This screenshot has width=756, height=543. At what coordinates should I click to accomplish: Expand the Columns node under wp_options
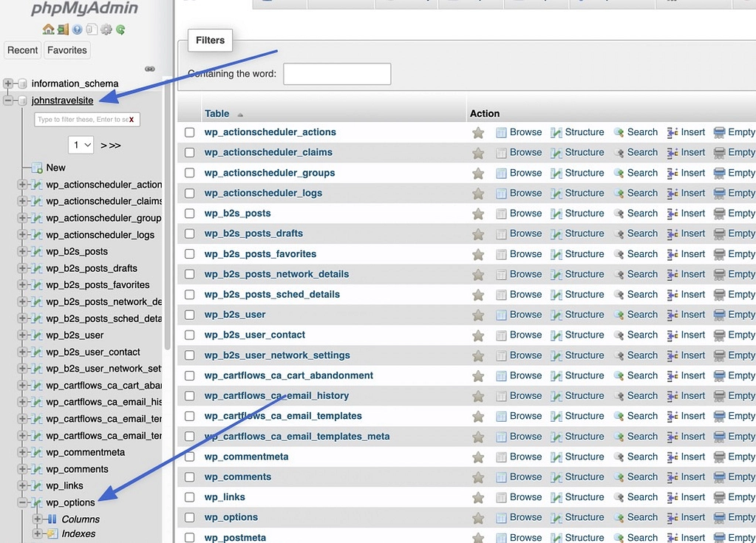click(37, 519)
